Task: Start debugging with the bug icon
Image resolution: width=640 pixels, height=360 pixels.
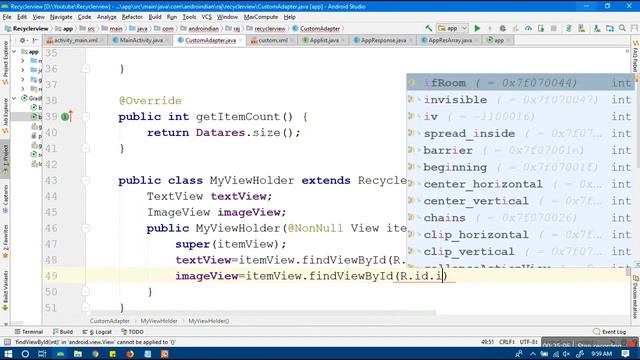Action: tap(503, 28)
